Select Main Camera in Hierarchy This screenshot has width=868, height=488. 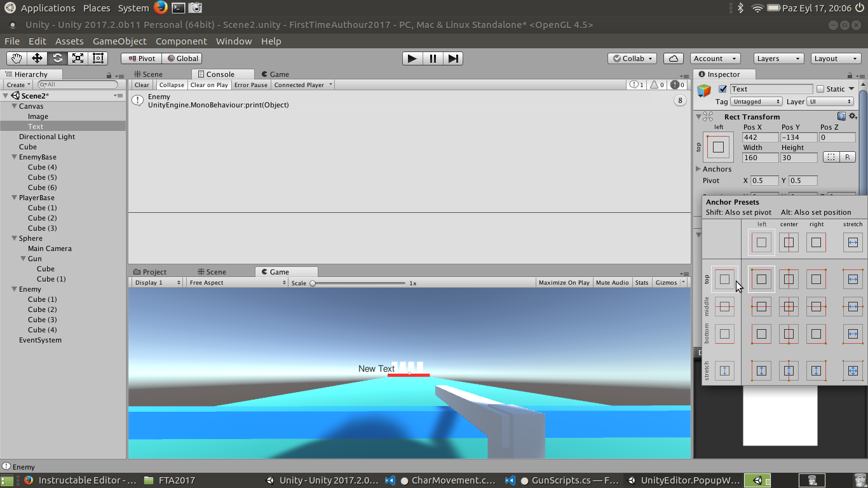click(50, 248)
